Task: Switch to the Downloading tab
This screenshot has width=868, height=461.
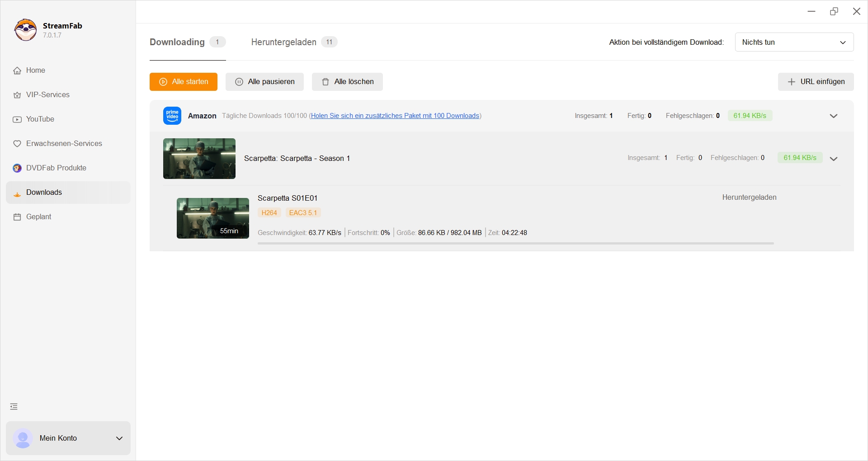Action: (x=177, y=42)
